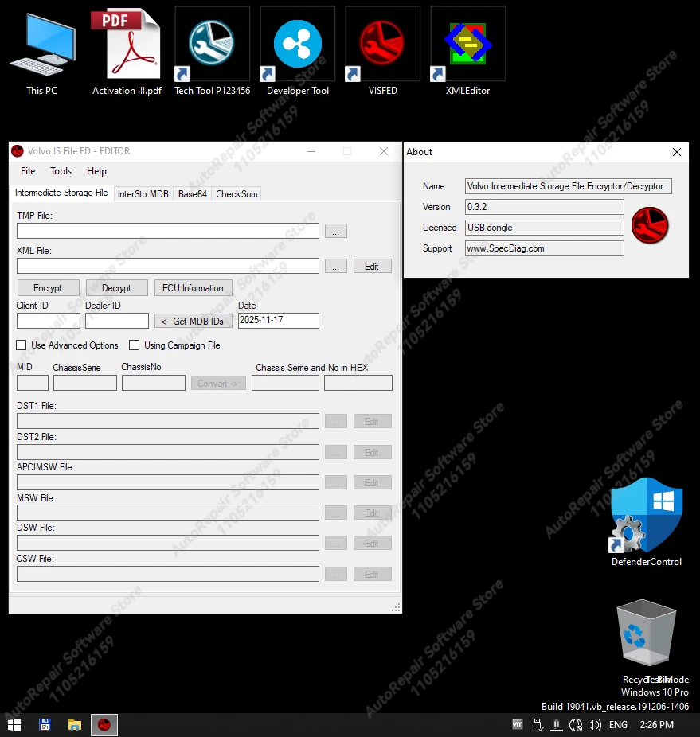The width and height of the screenshot is (700, 737).
Task: Click the Name field in About dialog
Action: [569, 186]
